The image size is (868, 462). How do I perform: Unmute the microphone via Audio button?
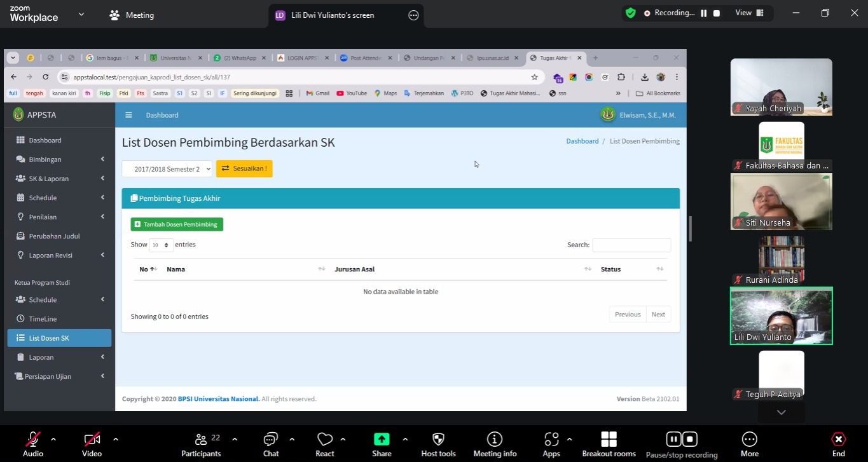33,440
